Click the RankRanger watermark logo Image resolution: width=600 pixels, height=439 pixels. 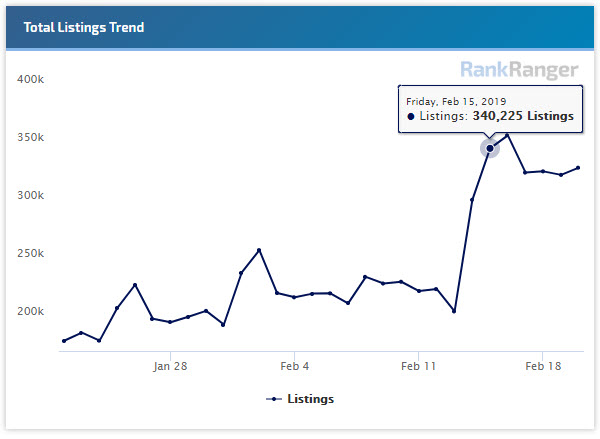point(518,69)
